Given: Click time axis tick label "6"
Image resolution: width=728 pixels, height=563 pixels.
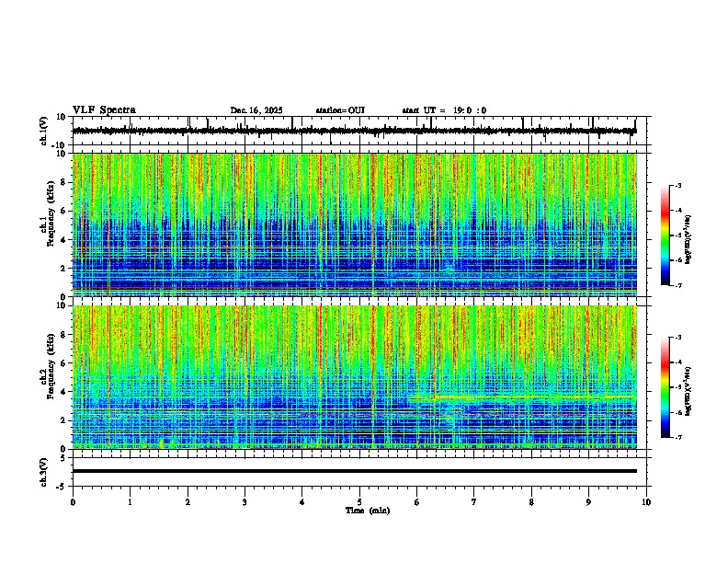Looking at the screenshot, I should [417, 502].
